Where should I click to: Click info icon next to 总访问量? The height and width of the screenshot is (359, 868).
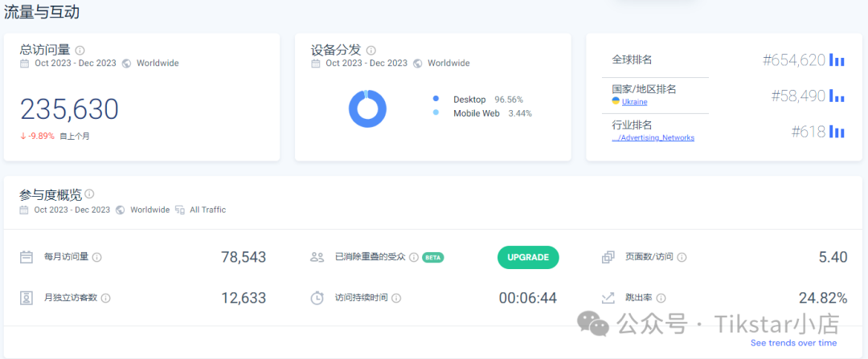tap(80, 51)
